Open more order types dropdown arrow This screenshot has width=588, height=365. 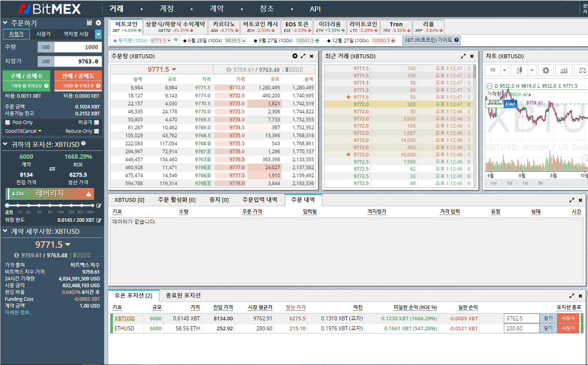click(99, 34)
